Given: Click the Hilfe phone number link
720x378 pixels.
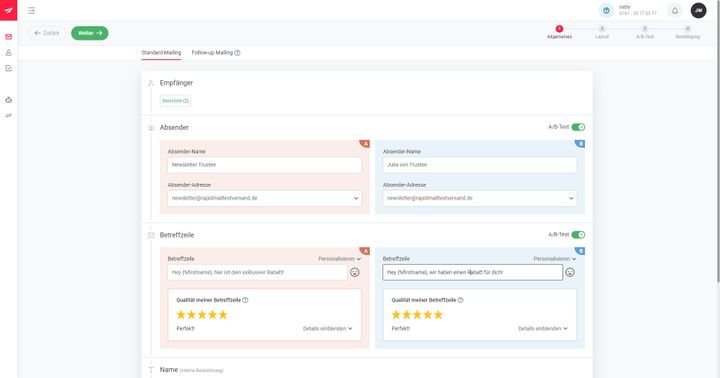Looking at the screenshot, I should pyautogui.click(x=638, y=13).
